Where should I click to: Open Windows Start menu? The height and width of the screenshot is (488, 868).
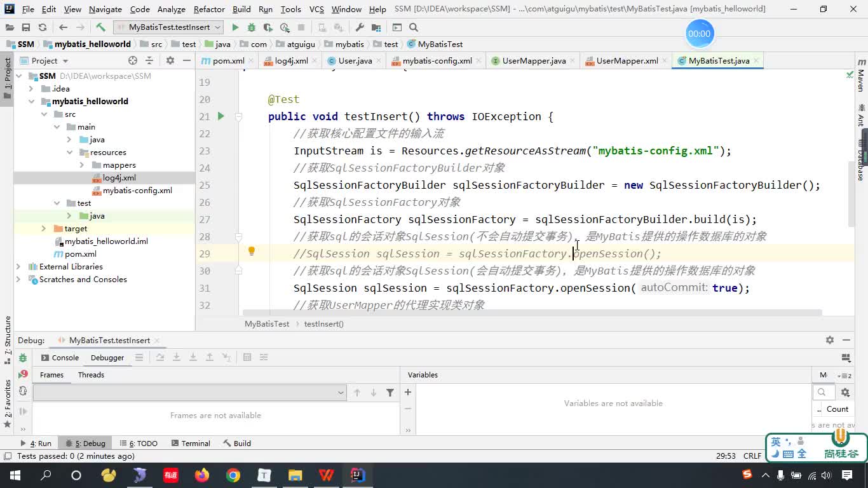click(15, 475)
